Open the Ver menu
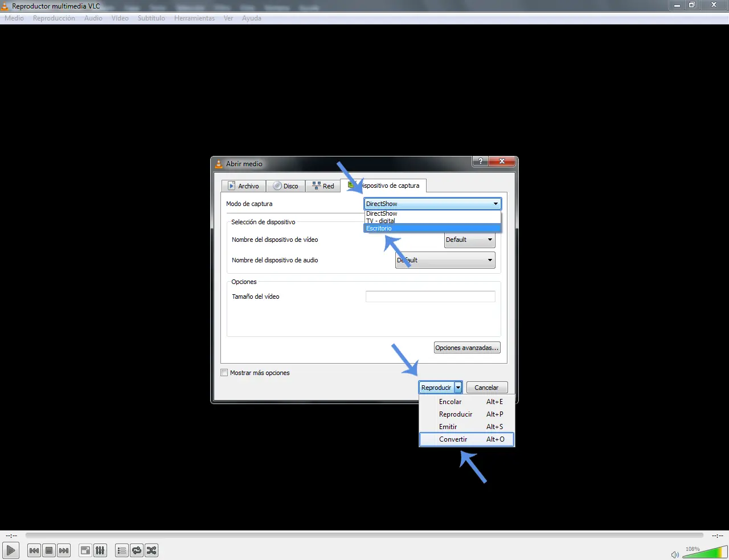729x560 pixels. (x=228, y=18)
